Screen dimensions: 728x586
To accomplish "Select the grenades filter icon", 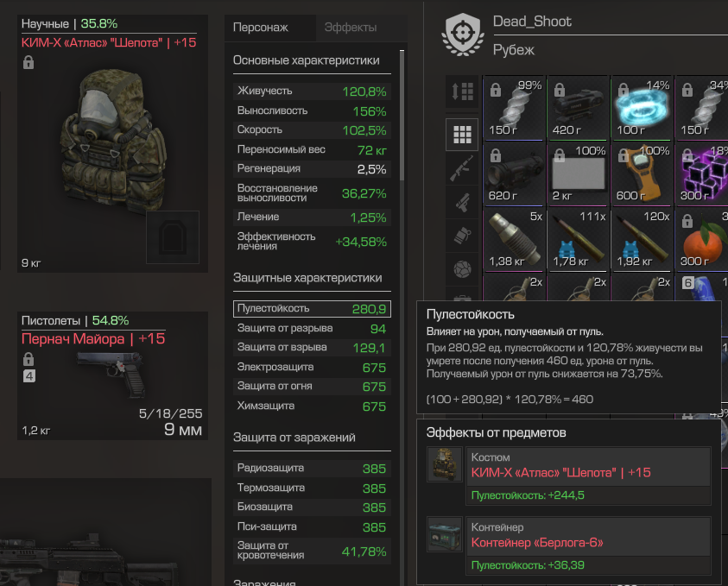I will tap(462, 236).
